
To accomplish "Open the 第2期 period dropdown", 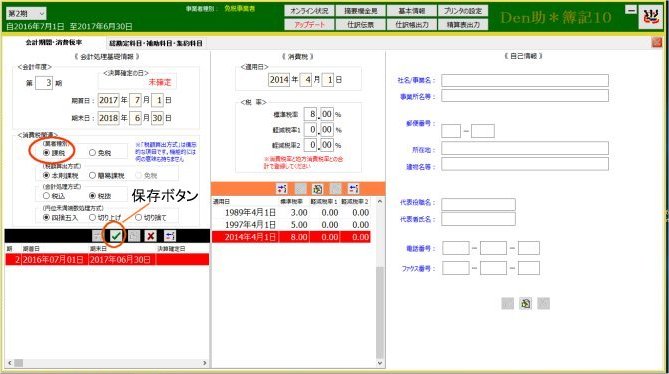I will coord(26,14).
